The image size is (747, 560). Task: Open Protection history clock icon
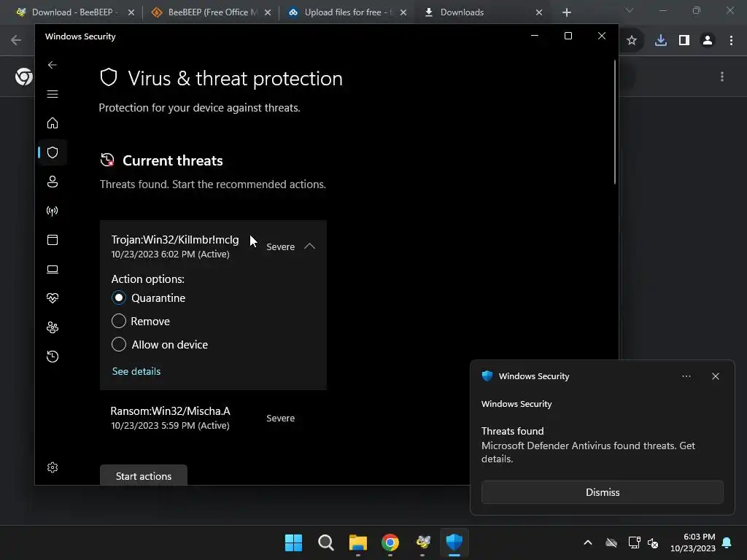click(53, 357)
